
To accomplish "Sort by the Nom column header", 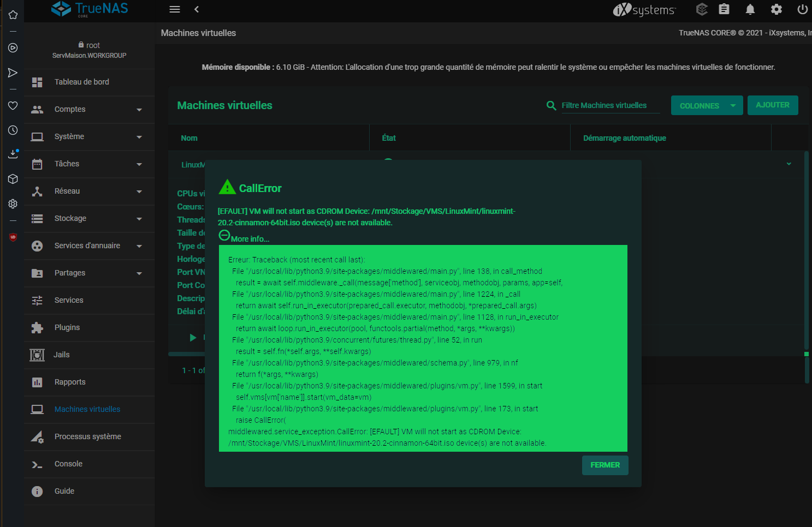I will coord(189,138).
